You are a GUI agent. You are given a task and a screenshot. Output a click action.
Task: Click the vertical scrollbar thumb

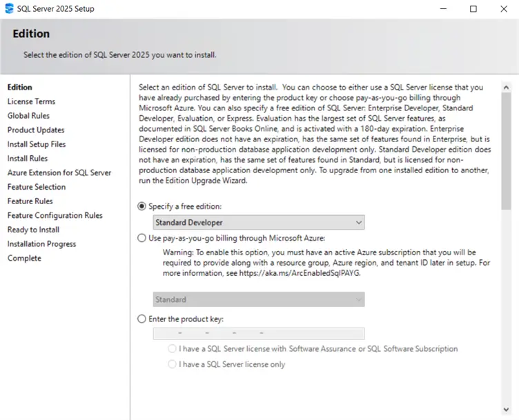[506, 151]
